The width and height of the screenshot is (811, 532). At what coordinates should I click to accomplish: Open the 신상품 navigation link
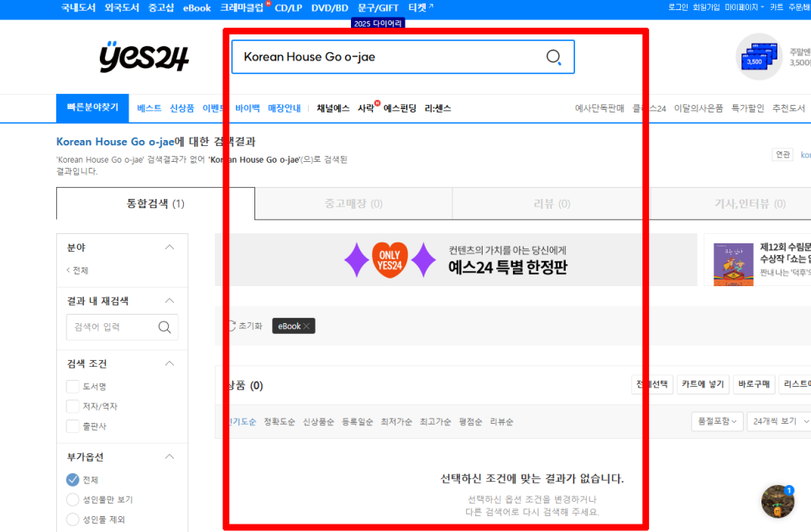tap(182, 108)
